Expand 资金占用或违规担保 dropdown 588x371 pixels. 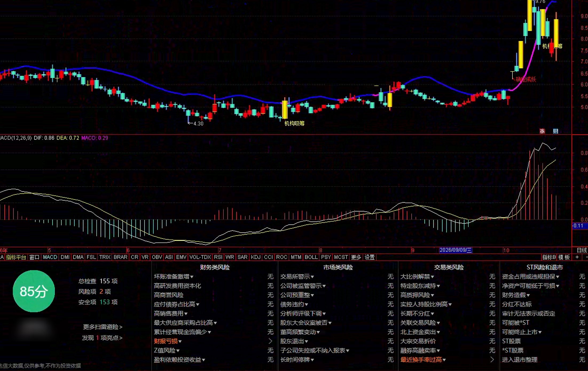(558, 277)
